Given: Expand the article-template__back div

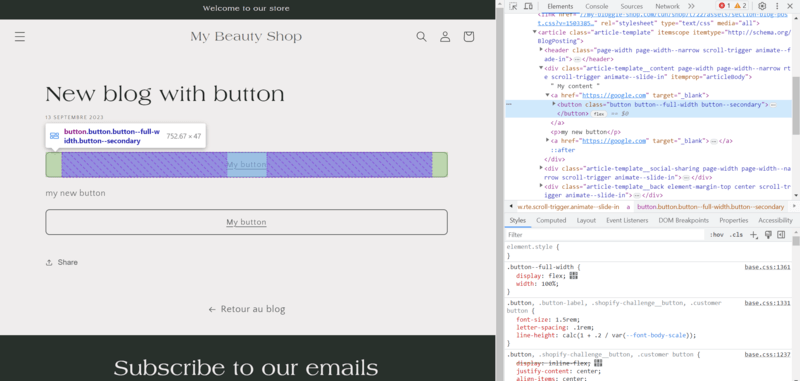Looking at the screenshot, I should point(541,186).
